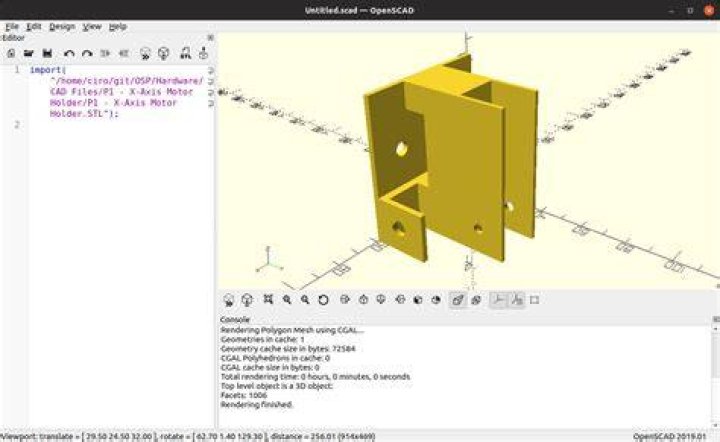Click the import( statement on line 1

tap(48, 70)
